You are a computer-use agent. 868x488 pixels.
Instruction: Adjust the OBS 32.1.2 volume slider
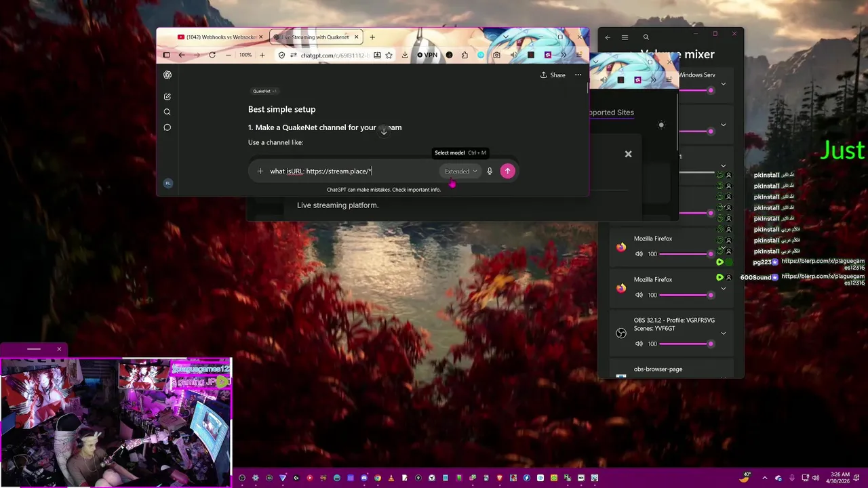pyautogui.click(x=686, y=344)
